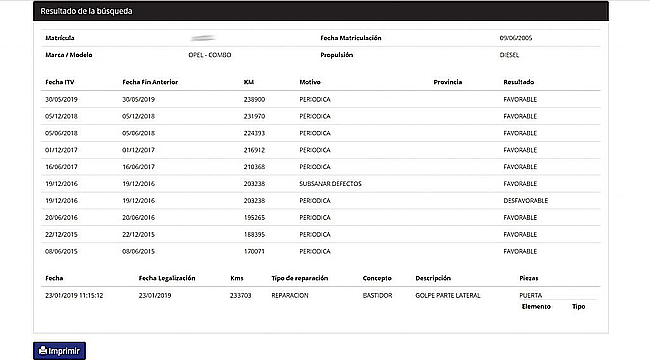The image size is (650, 362).
Task: Click the blurred Matrícula value
Action: pyautogui.click(x=203, y=38)
